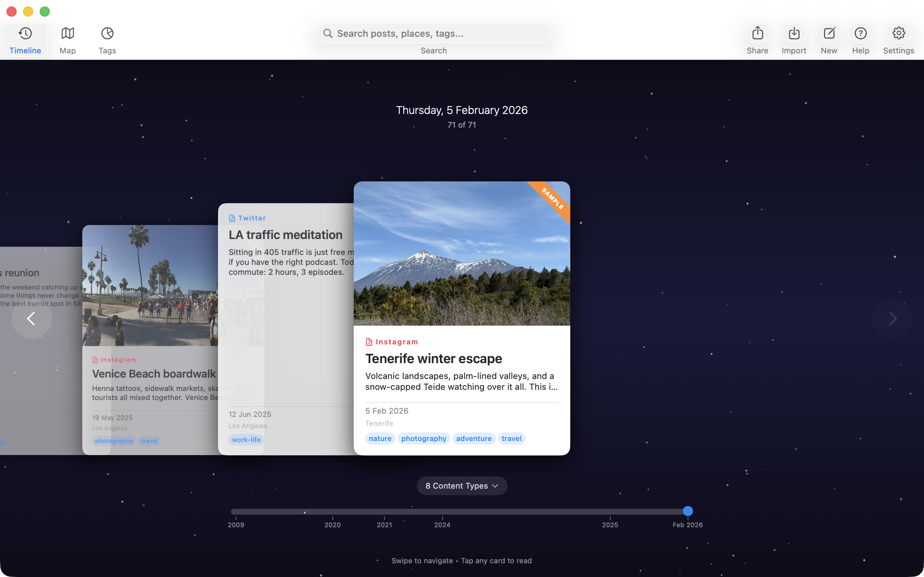
Task: Open the Help panel
Action: 860,34
